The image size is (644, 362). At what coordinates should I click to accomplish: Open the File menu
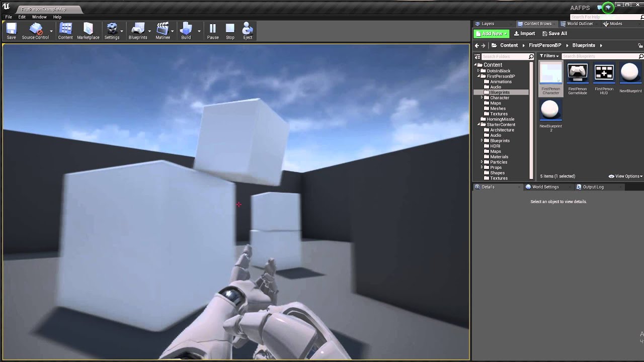9,17
